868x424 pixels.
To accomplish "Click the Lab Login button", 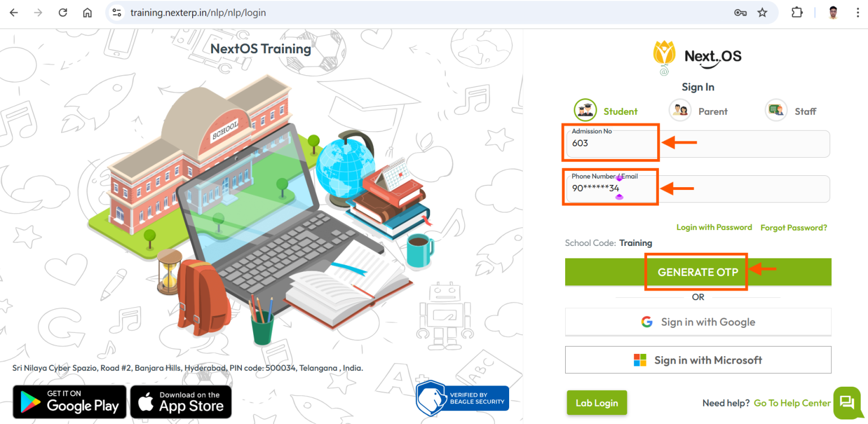I will coord(597,403).
